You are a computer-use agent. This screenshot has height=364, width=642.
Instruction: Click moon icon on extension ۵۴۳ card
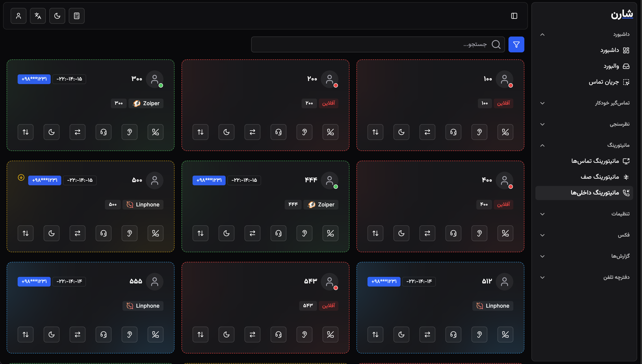(x=226, y=335)
